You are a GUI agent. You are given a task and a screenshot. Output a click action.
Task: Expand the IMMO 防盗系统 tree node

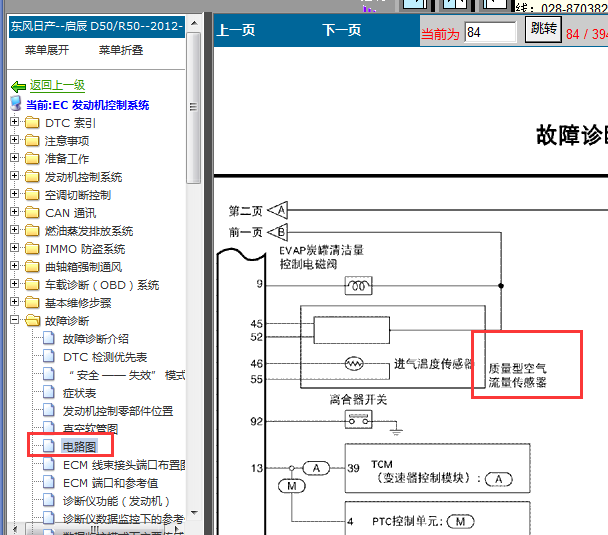coord(14,247)
